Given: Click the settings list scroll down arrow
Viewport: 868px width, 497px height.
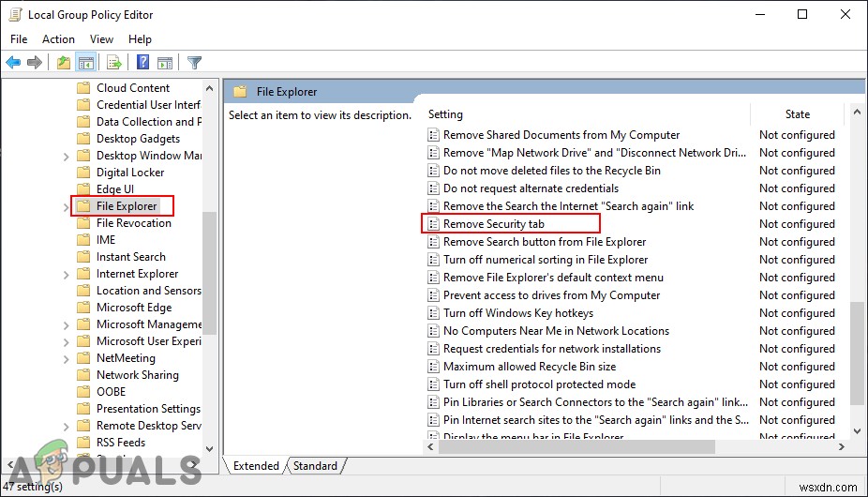Looking at the screenshot, I should pos(857,431).
